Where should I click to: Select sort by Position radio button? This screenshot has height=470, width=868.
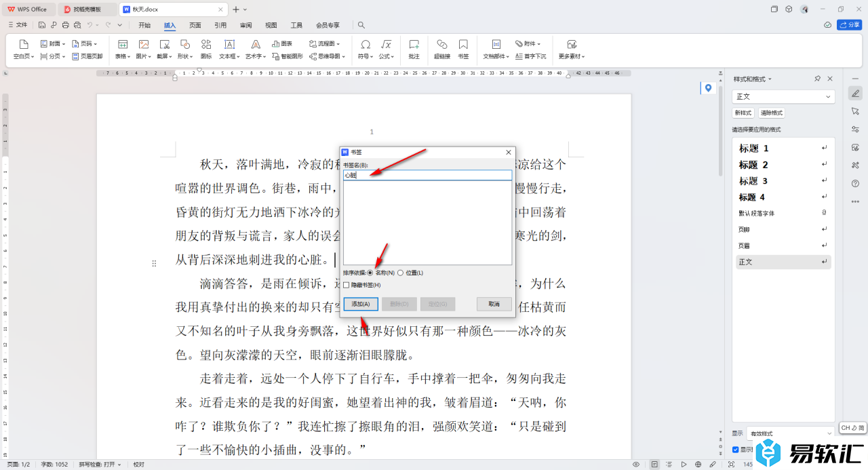point(400,273)
